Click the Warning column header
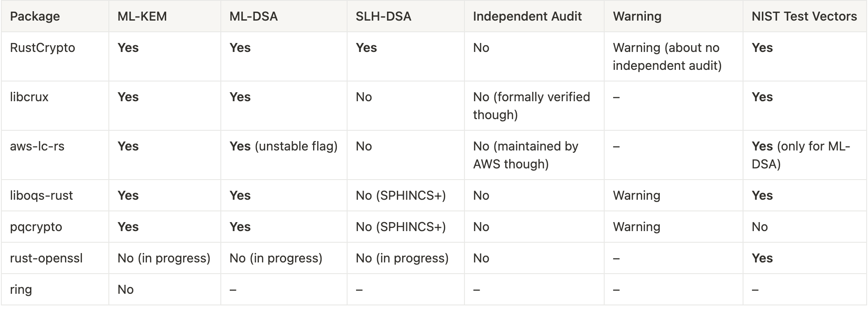 pyautogui.click(x=637, y=17)
